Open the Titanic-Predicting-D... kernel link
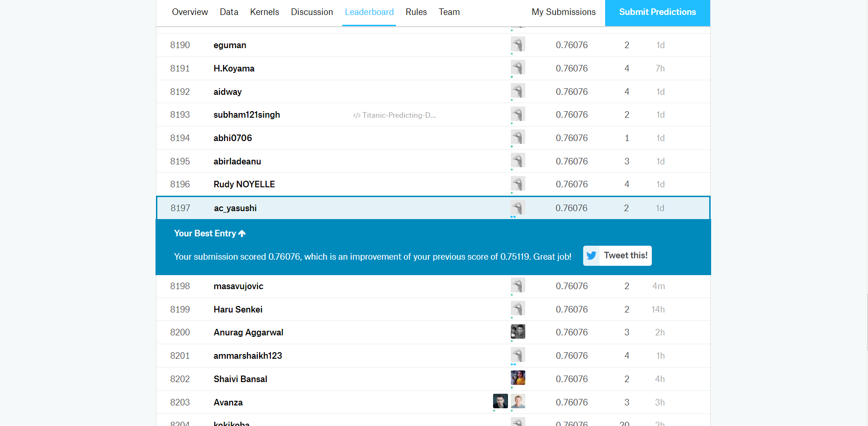Viewport: 868px width, 426px height. point(399,115)
